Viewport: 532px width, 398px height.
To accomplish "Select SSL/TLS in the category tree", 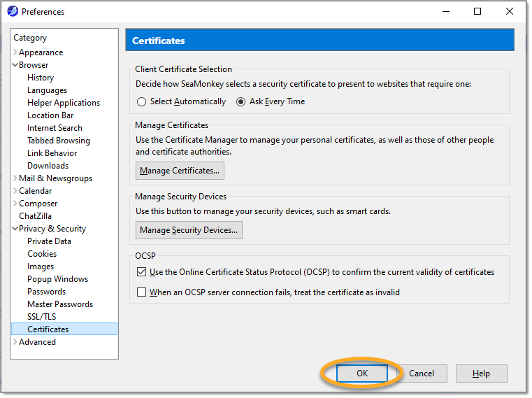I will click(x=41, y=317).
